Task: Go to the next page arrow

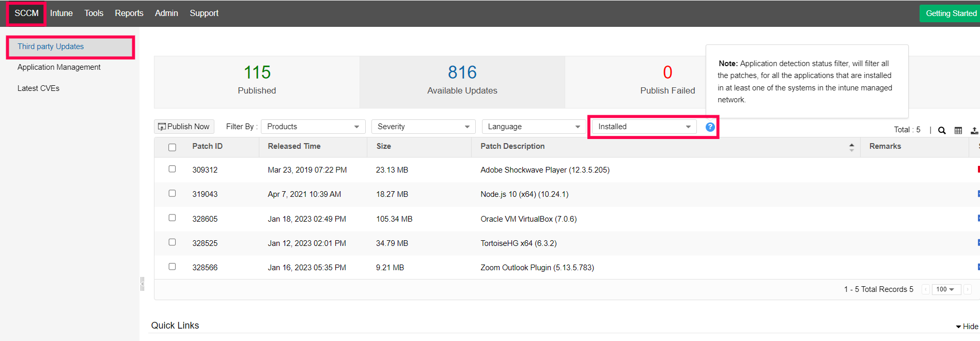Action: [968, 289]
